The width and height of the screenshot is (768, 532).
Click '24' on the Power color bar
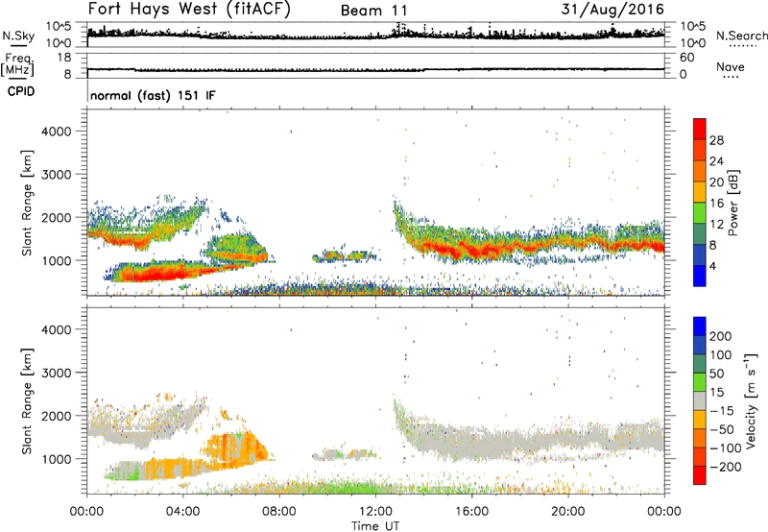[716, 161]
